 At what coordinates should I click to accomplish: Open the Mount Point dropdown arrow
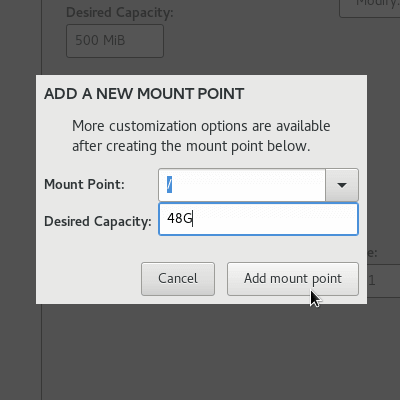(x=342, y=185)
